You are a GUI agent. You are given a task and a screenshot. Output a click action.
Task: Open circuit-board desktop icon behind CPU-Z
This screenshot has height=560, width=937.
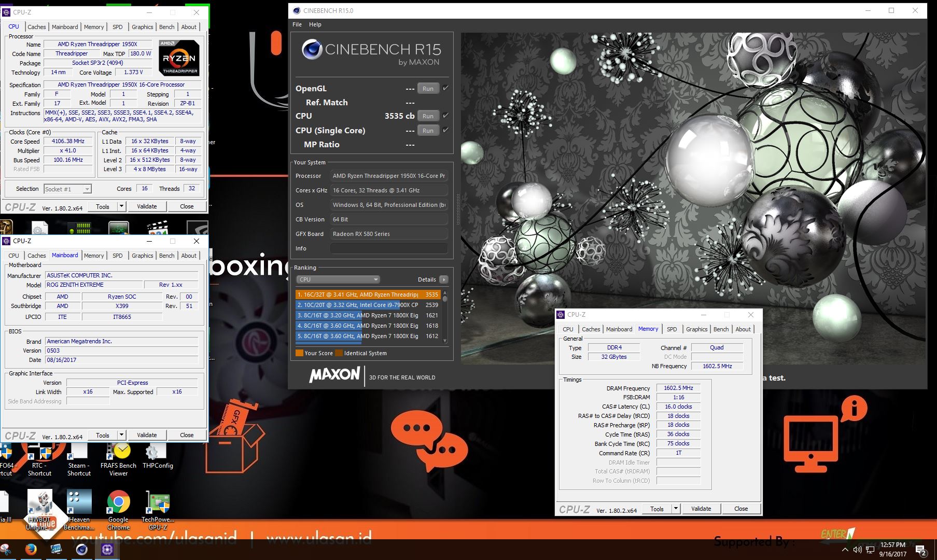pyautogui.click(x=119, y=227)
